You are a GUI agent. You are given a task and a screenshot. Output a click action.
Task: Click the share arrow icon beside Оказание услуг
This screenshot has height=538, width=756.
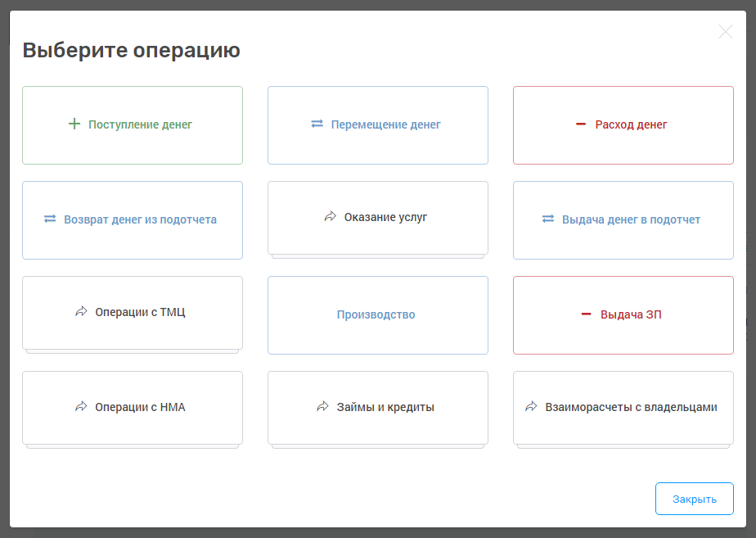[331, 217]
